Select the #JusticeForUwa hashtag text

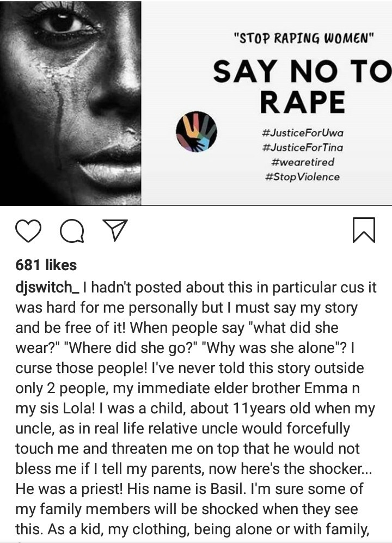[x=303, y=133]
